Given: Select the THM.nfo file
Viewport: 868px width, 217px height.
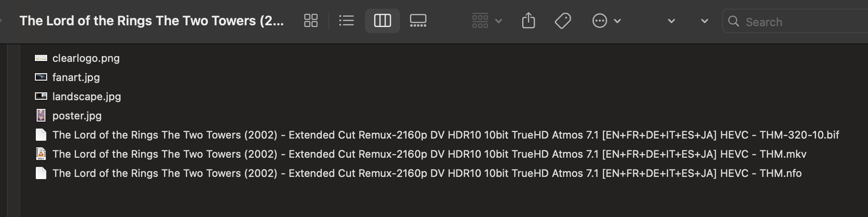Looking at the screenshot, I should coord(427,173).
